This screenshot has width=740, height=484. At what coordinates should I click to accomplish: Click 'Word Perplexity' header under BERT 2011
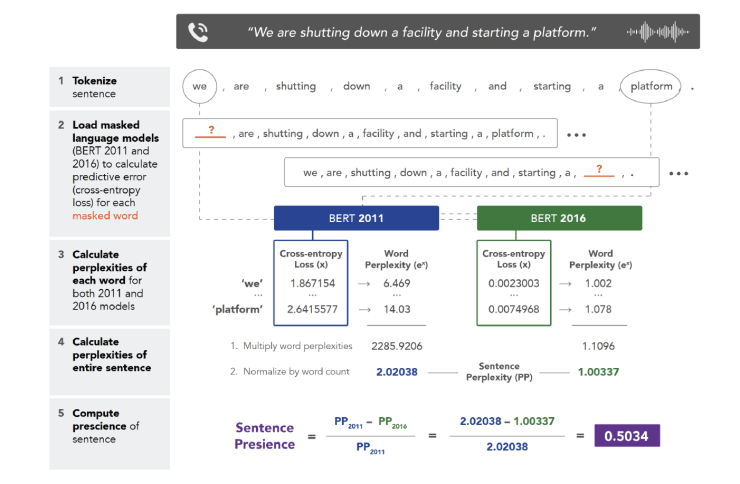click(x=396, y=259)
